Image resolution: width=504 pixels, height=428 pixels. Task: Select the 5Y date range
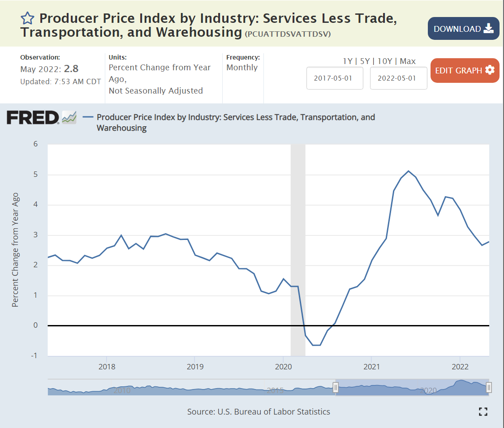365,61
